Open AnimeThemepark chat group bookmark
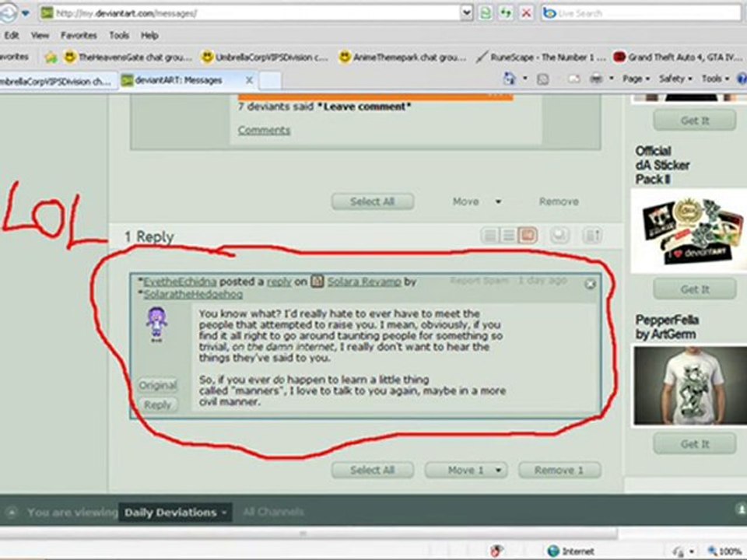 [402, 57]
